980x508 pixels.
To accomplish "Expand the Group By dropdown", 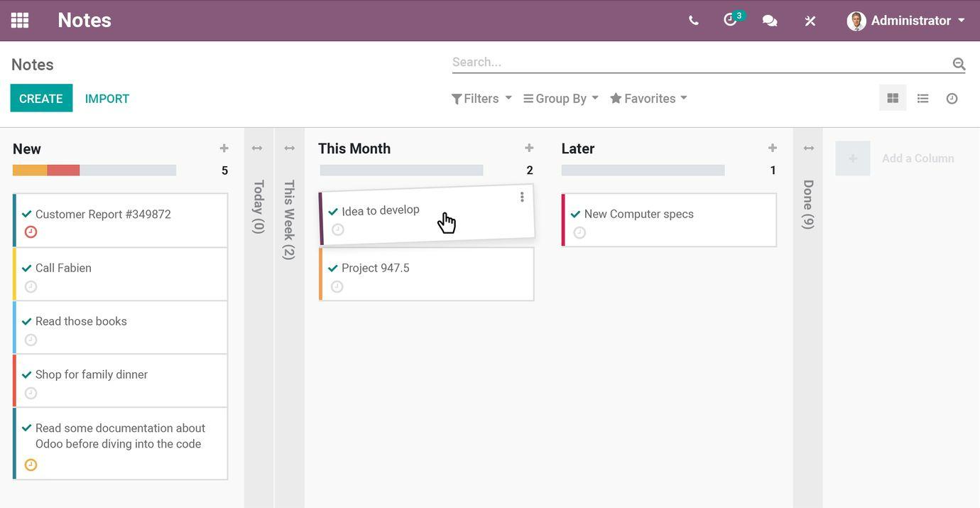I will point(561,99).
